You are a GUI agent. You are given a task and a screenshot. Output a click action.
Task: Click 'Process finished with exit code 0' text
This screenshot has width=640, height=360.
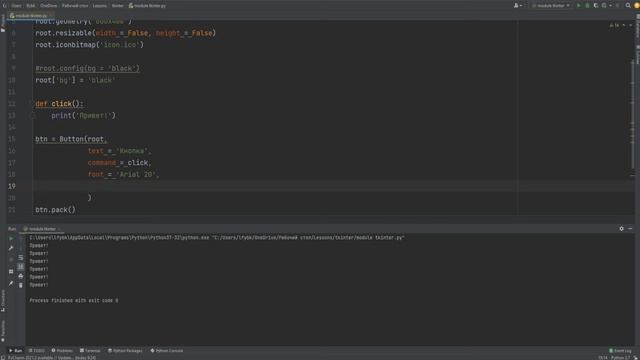pos(74,300)
